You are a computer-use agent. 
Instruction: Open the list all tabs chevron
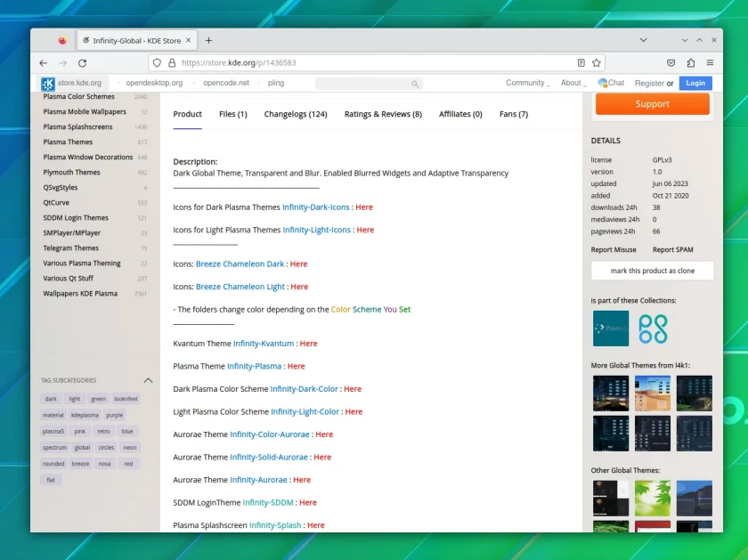[x=644, y=40]
